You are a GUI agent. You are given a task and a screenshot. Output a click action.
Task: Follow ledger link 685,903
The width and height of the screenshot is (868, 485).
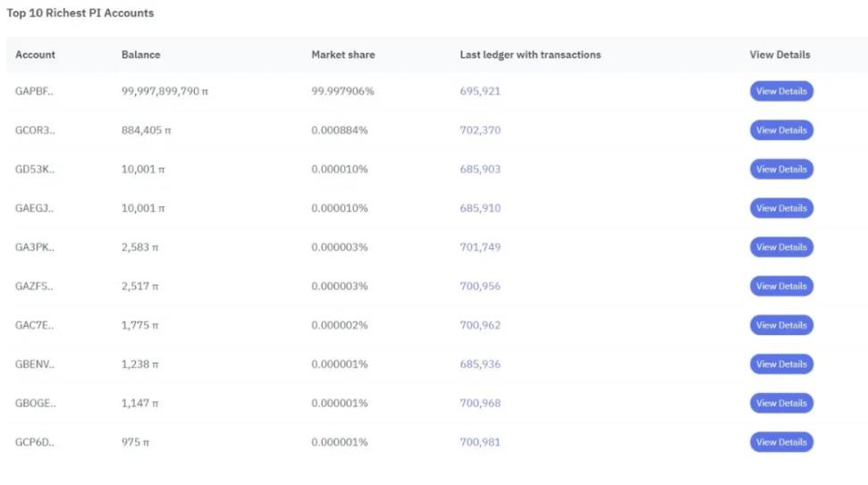(x=480, y=169)
